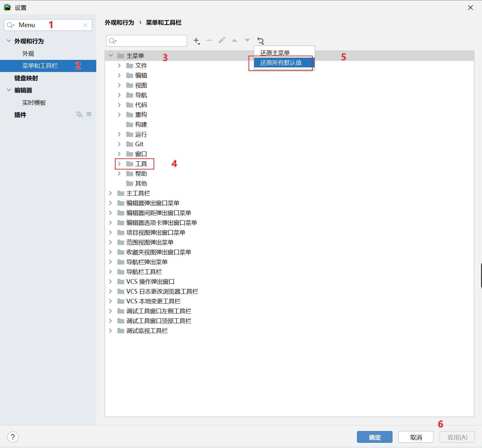The height and width of the screenshot is (448, 482).
Task: Expand the 工具 folder chevron
Action: (119, 164)
